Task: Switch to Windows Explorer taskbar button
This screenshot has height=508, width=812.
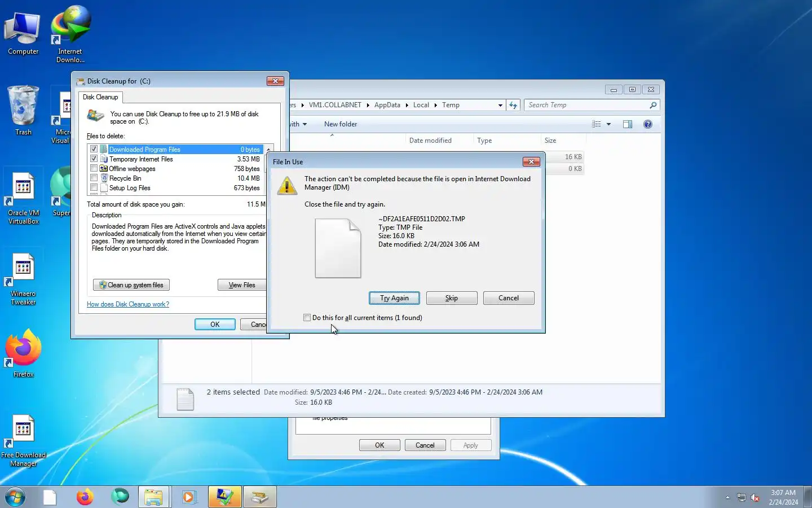Action: pos(154,497)
